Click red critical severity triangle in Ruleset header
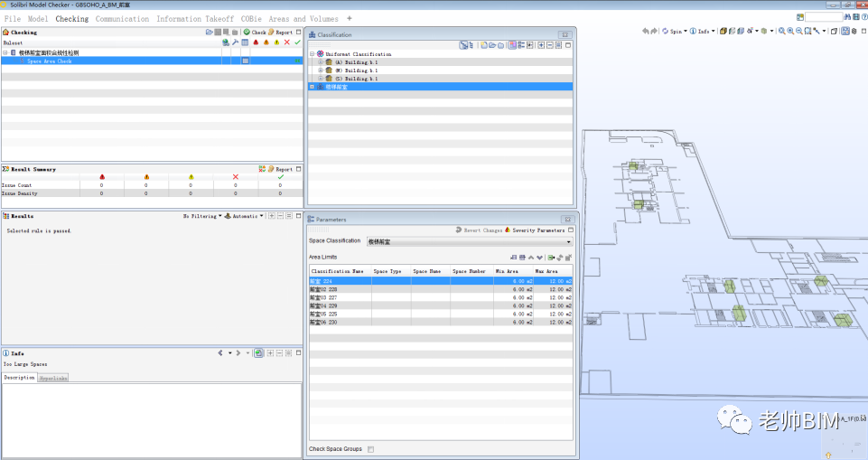 pyautogui.click(x=256, y=42)
